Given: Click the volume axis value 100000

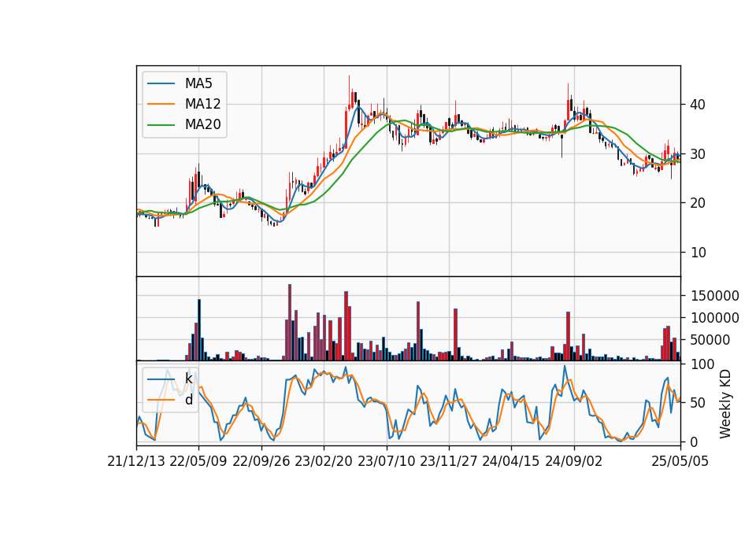Looking at the screenshot, I should coord(715,318).
